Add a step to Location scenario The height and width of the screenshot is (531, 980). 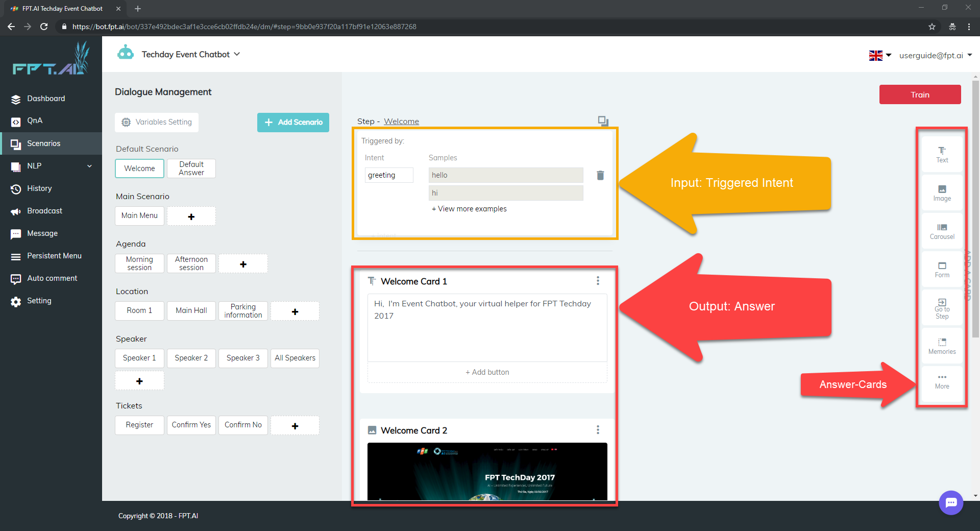295,311
